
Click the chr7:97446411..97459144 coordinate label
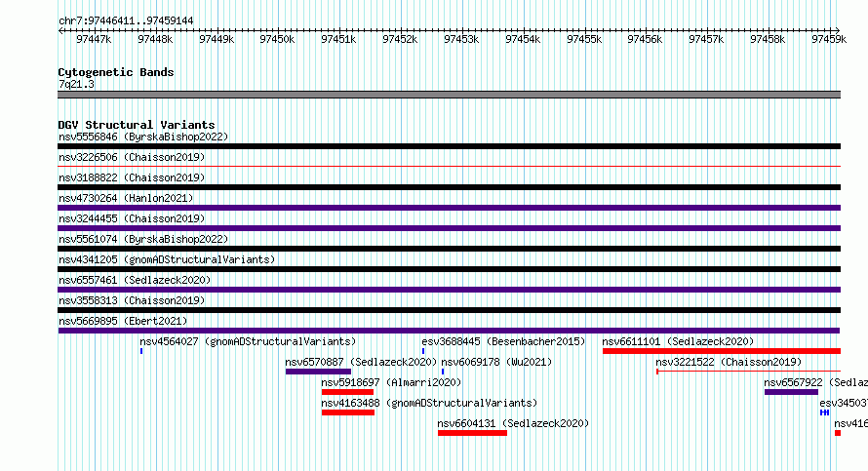126,21
